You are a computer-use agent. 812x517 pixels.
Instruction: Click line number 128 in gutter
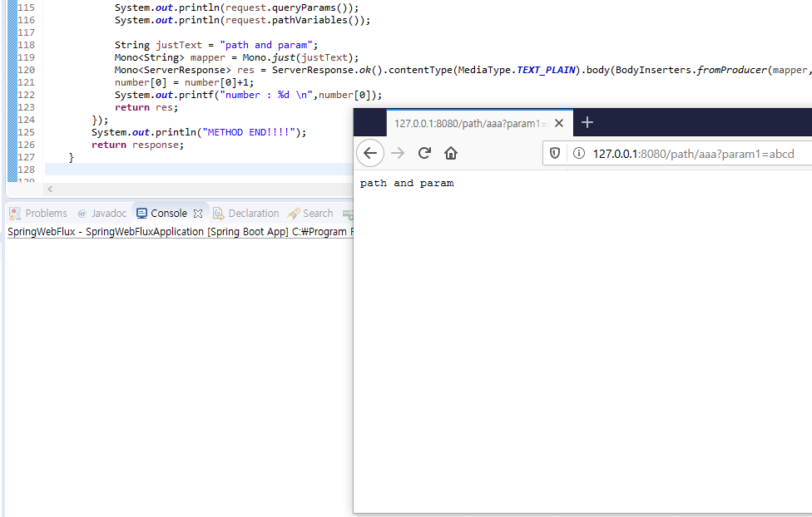coord(27,170)
